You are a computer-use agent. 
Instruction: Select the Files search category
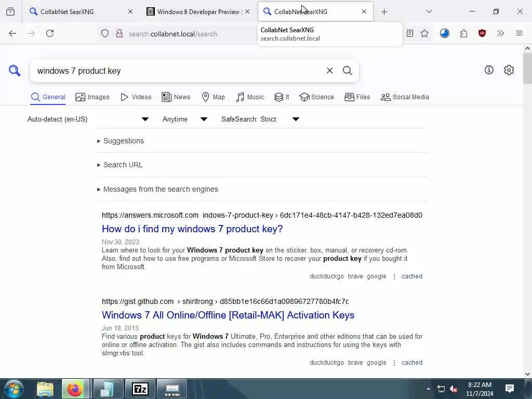pos(357,97)
